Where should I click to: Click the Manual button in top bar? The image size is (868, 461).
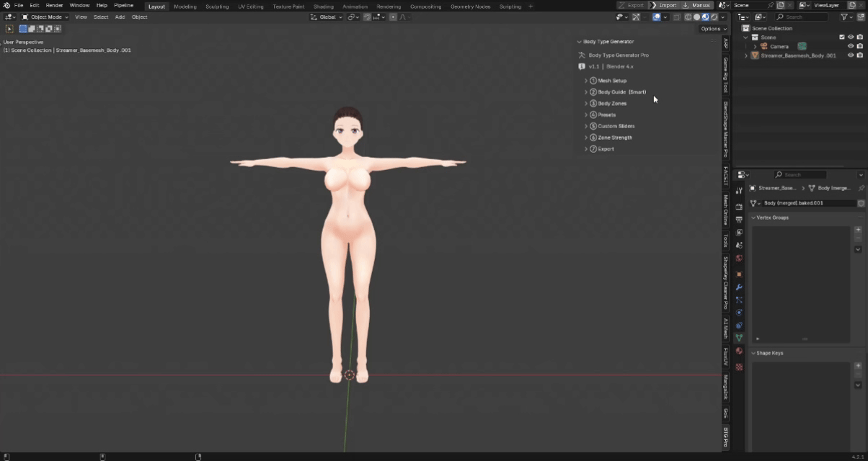tap(697, 5)
